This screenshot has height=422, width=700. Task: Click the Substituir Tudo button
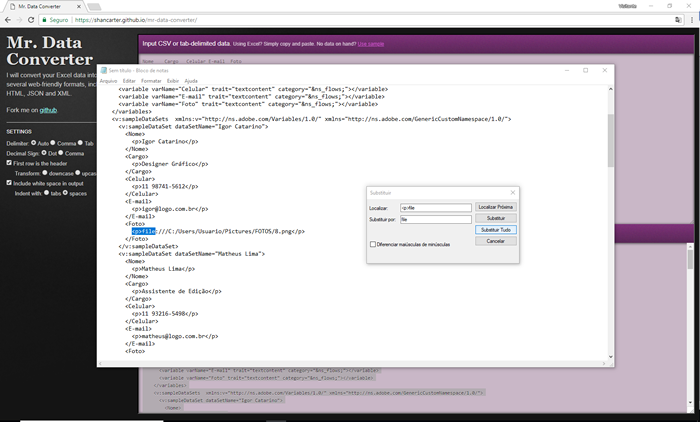[x=496, y=230]
